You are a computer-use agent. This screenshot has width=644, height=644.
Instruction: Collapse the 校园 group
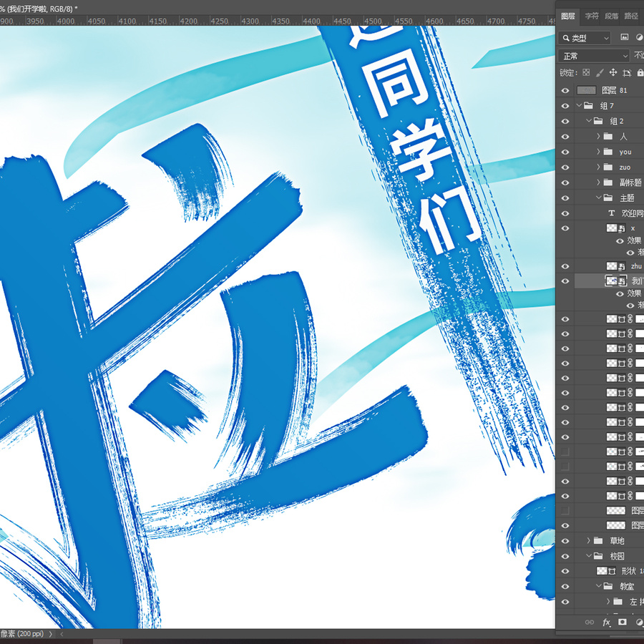coord(589,556)
